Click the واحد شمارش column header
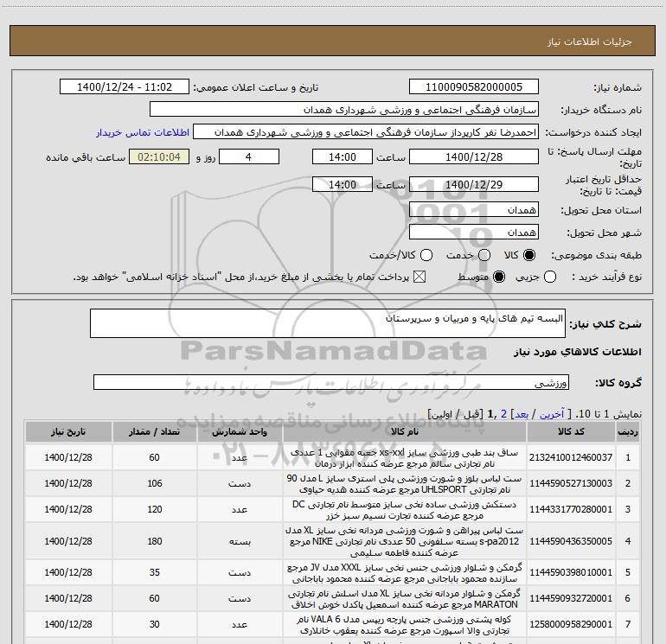Image resolution: width=666 pixels, height=644 pixels. coord(240,431)
